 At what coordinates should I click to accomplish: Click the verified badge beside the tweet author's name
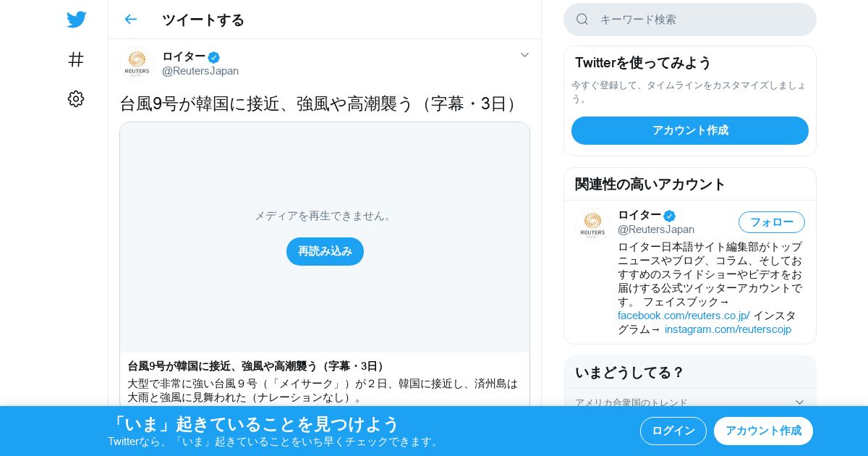(213, 57)
